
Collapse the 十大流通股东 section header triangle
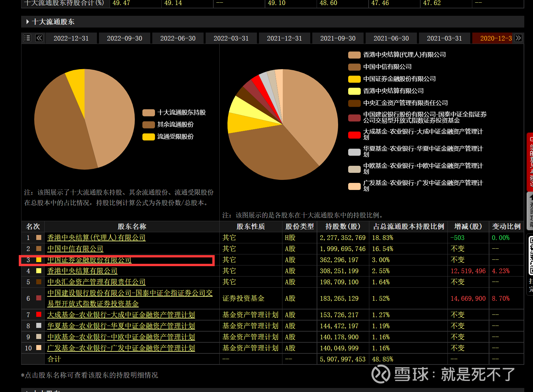[28, 22]
